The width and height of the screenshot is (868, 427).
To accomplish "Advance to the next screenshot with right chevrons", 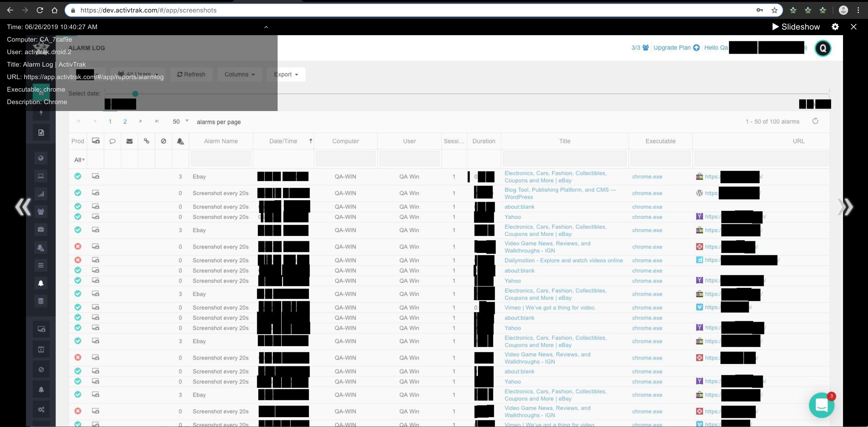I will pos(845,207).
